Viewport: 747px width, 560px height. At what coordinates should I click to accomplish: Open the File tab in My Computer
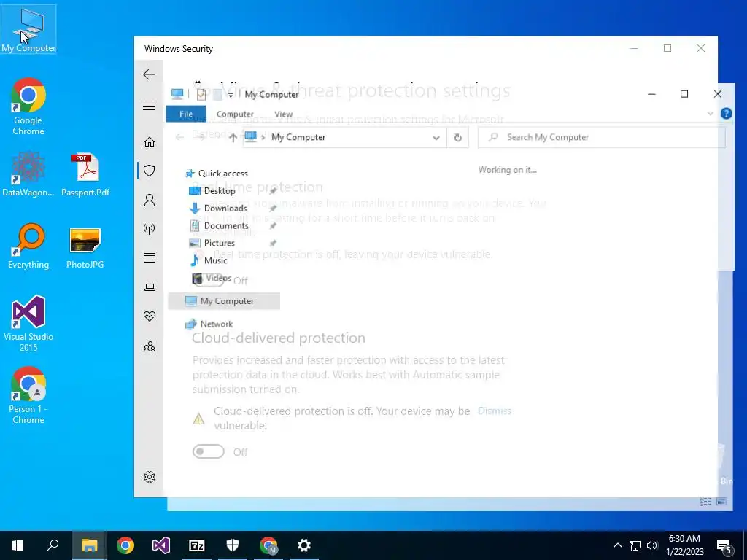point(186,114)
